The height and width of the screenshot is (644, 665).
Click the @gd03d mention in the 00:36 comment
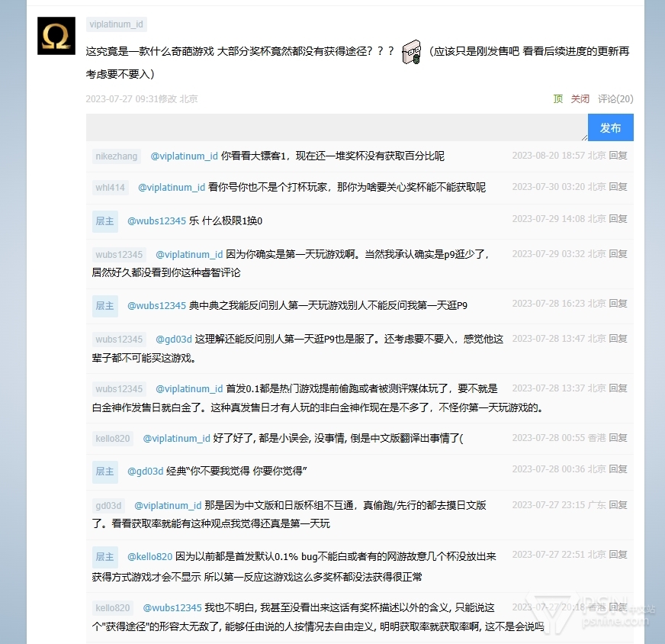tap(145, 472)
